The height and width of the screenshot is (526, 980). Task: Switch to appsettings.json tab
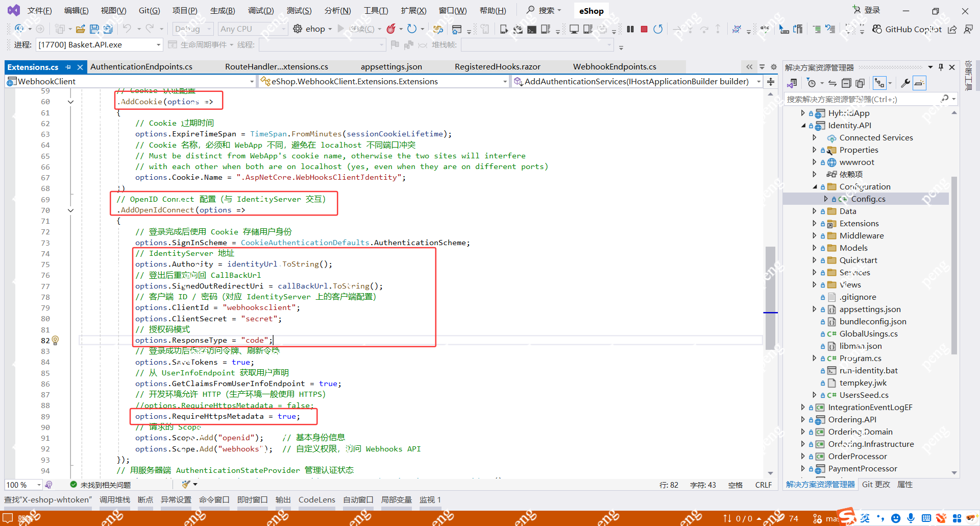(x=391, y=67)
